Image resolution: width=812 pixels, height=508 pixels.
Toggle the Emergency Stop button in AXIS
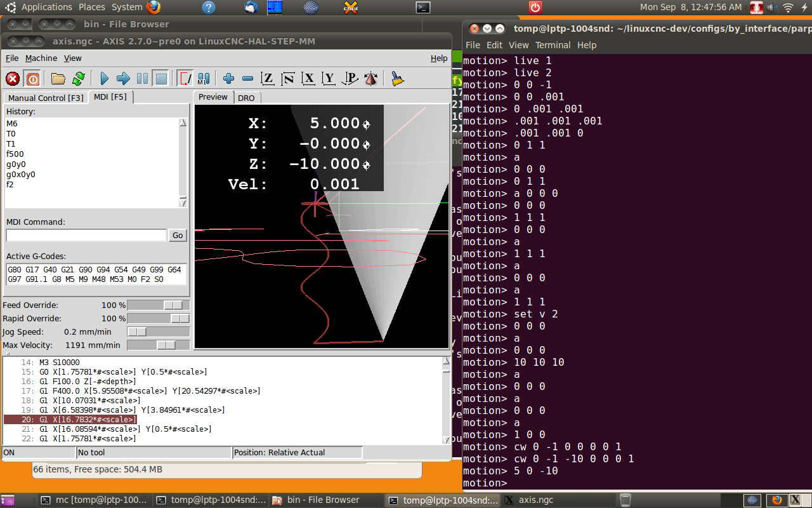pyautogui.click(x=13, y=79)
